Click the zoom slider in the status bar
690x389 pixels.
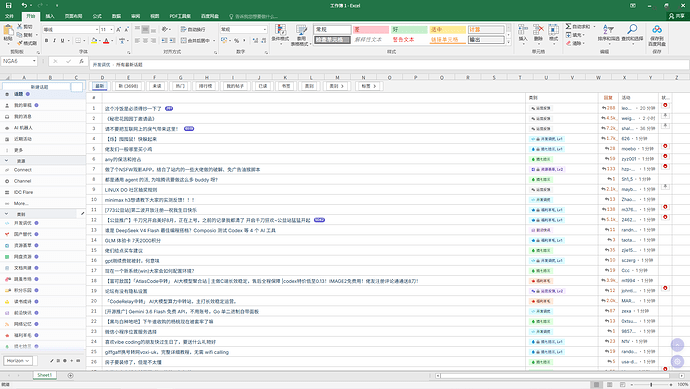point(651,385)
